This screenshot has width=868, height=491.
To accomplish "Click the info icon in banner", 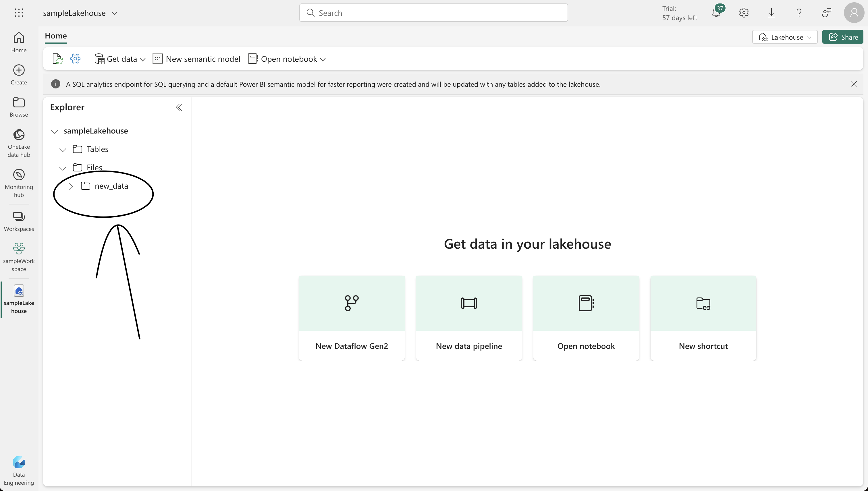I will point(56,84).
